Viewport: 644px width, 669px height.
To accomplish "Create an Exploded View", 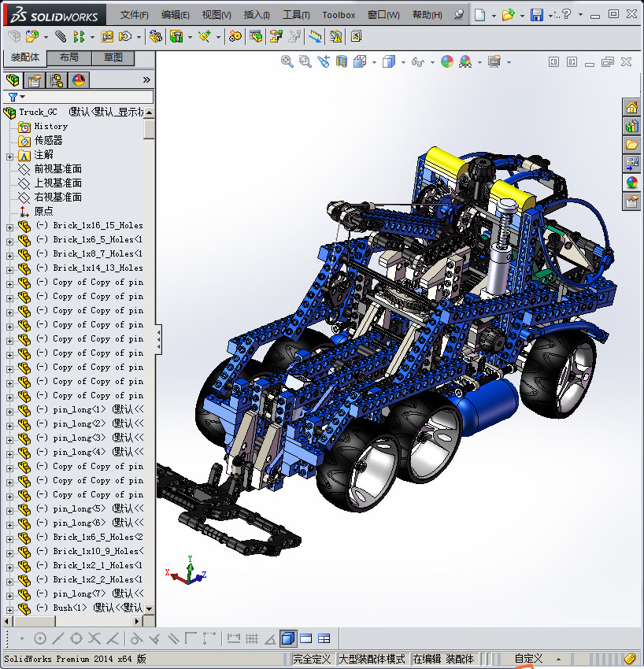I will pos(276,37).
